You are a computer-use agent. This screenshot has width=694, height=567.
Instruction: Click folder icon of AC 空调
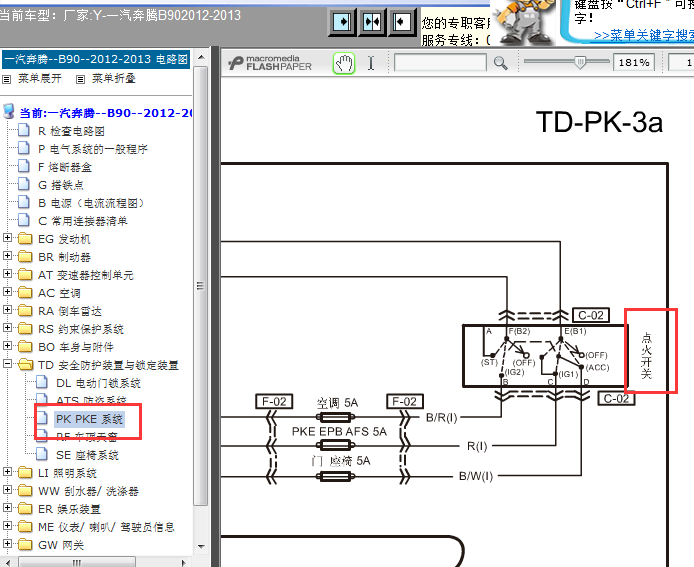pyautogui.click(x=25, y=293)
